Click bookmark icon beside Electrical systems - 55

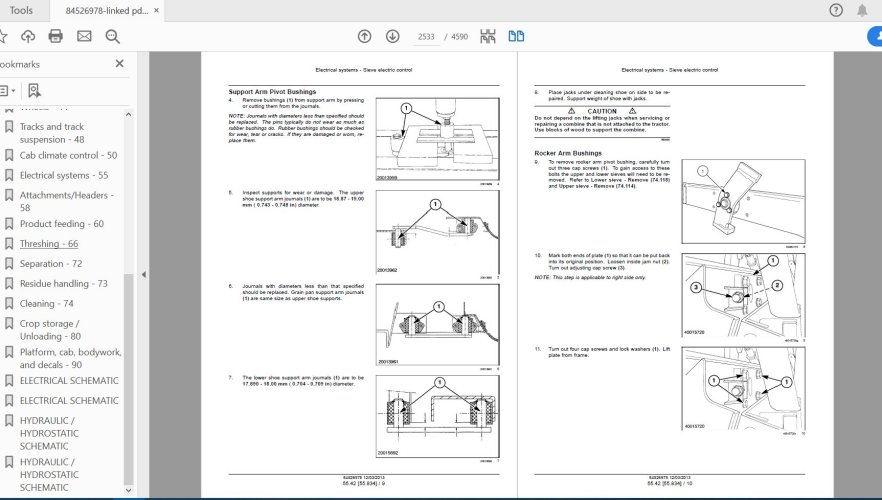click(9, 175)
